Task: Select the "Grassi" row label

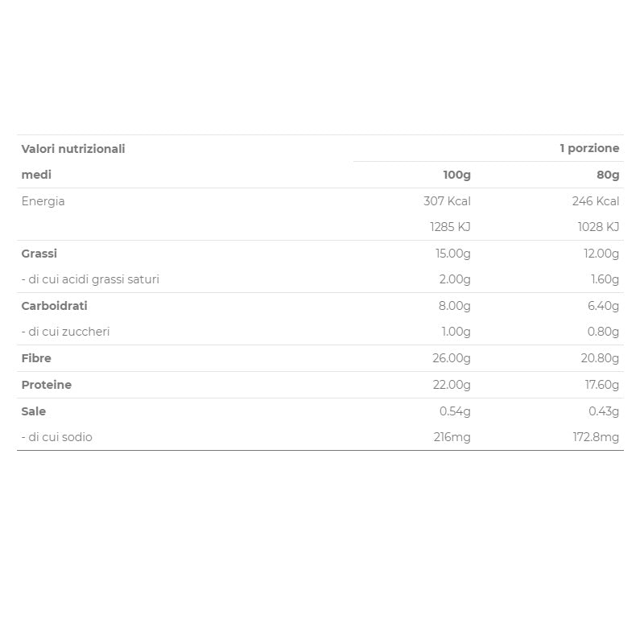Action: click(39, 254)
